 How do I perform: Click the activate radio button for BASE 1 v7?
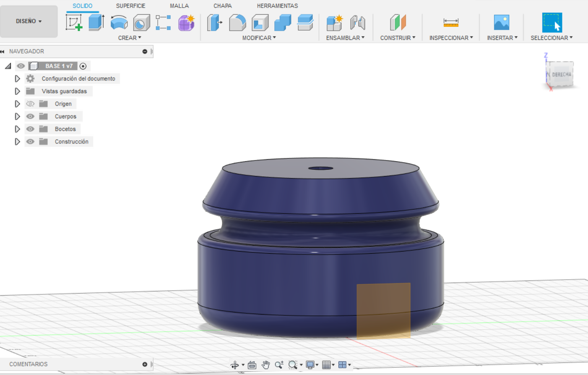tap(83, 66)
